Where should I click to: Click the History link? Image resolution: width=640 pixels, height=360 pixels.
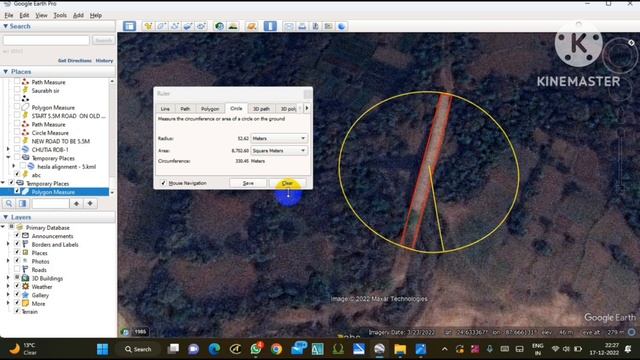104,60
